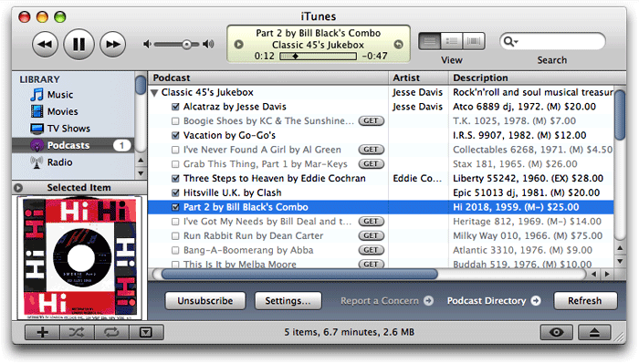639x364 pixels.
Task: Get I've Got My Needs episode
Action: pos(371,222)
